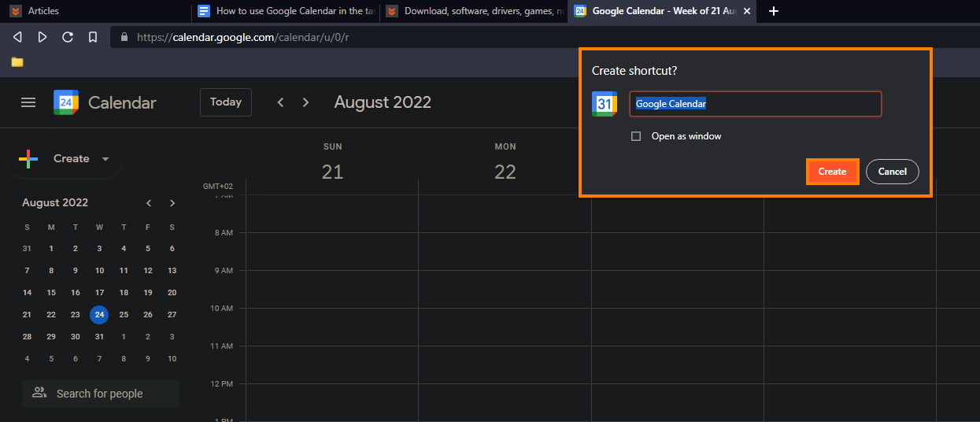Click August 2022 heading in mini calendar
This screenshot has width=980, height=422.
tap(55, 203)
